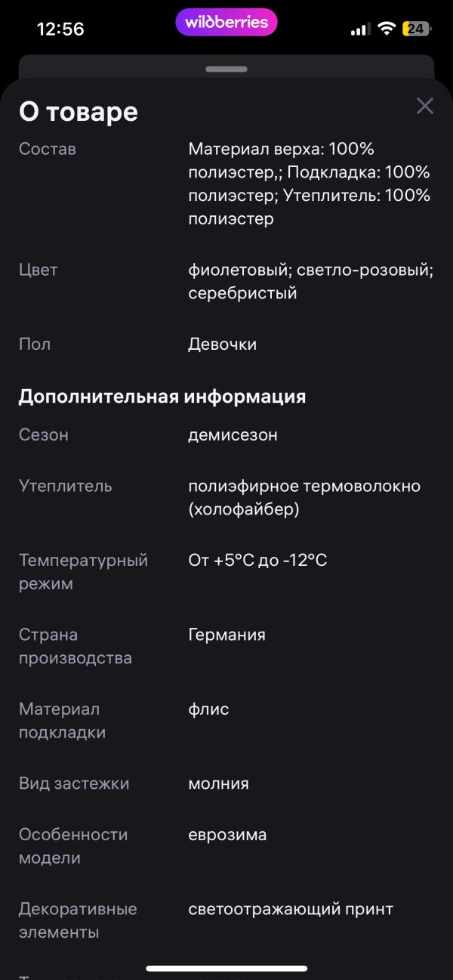Image resolution: width=453 pixels, height=980 pixels.
Task: Tap the "молния" fastener type value
Action: pos(218,784)
